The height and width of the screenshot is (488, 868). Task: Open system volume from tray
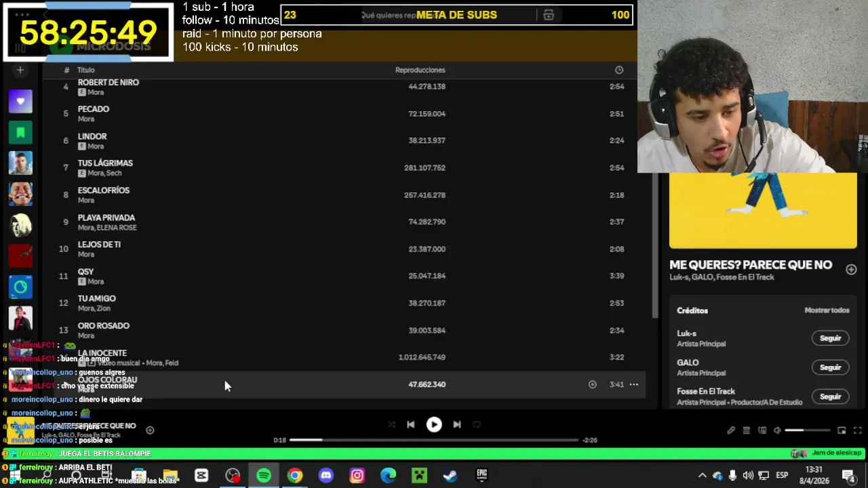[748, 476]
